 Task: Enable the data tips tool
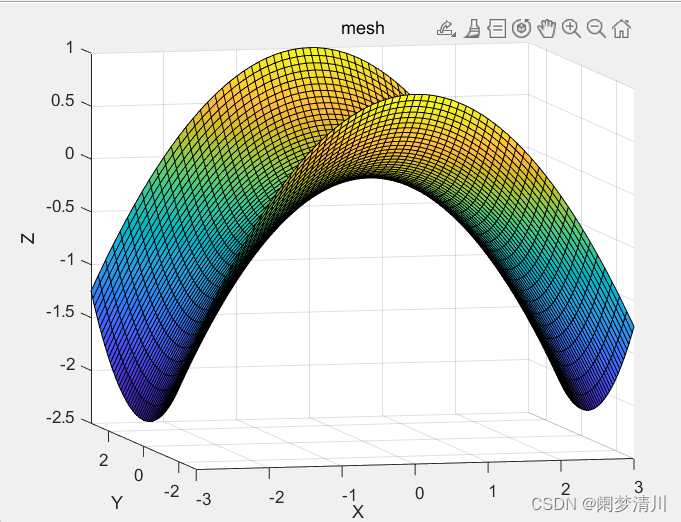click(x=497, y=29)
